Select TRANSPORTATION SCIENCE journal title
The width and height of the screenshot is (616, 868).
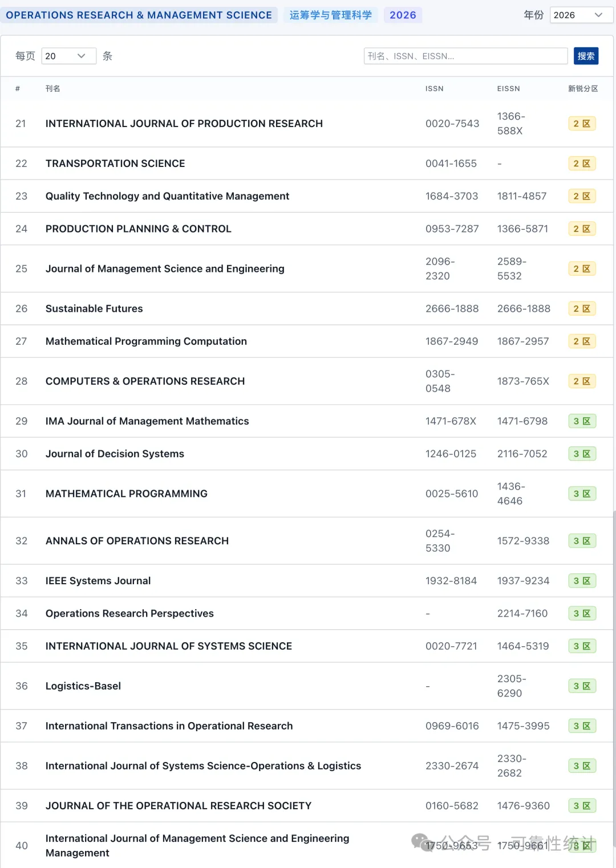pos(115,164)
